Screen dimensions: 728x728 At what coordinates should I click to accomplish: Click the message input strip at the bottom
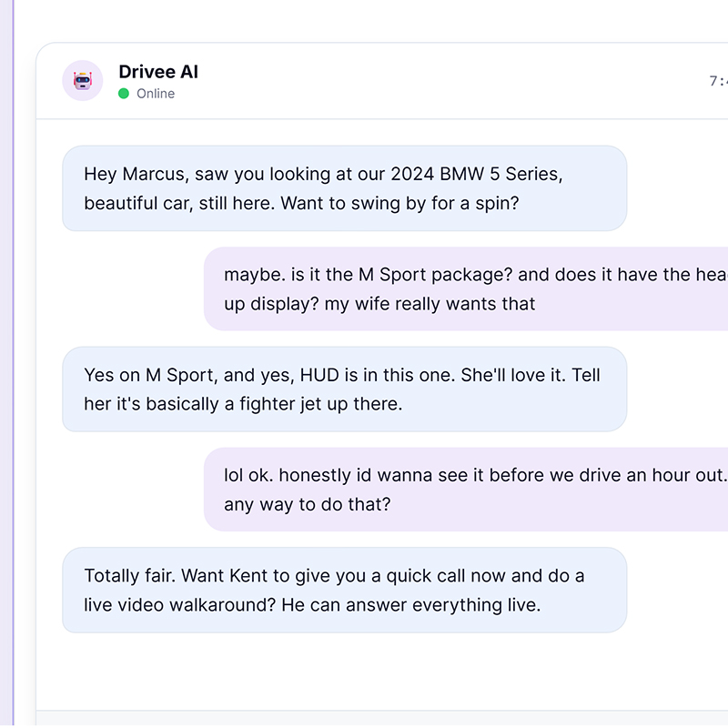[x=381, y=719]
